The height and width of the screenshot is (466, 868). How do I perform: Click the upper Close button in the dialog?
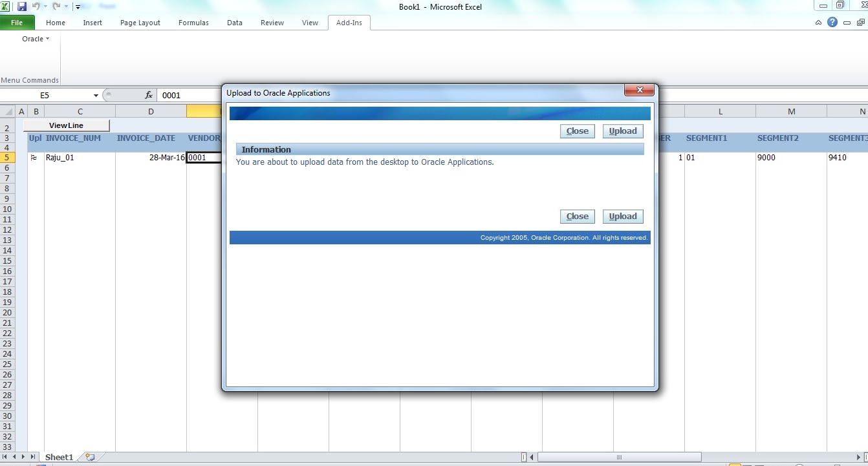[577, 131]
